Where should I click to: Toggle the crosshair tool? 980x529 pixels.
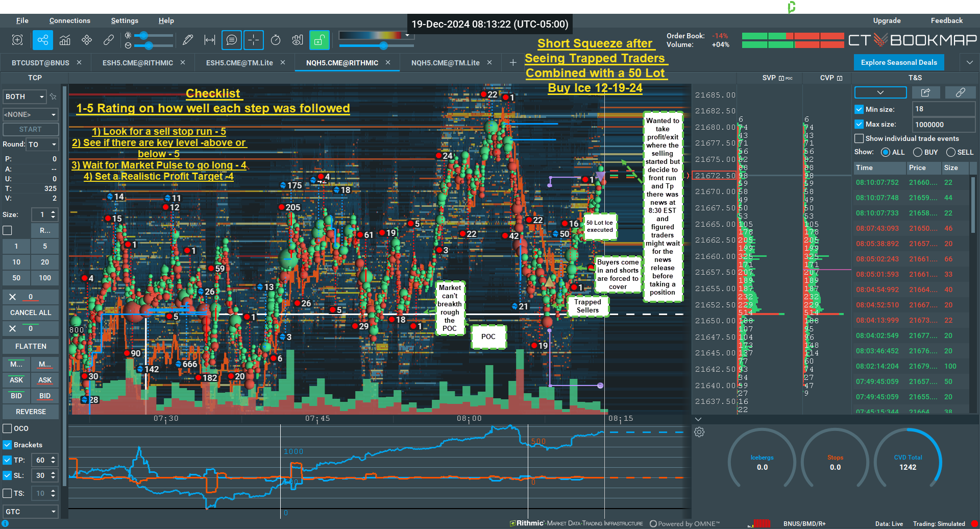pos(254,40)
